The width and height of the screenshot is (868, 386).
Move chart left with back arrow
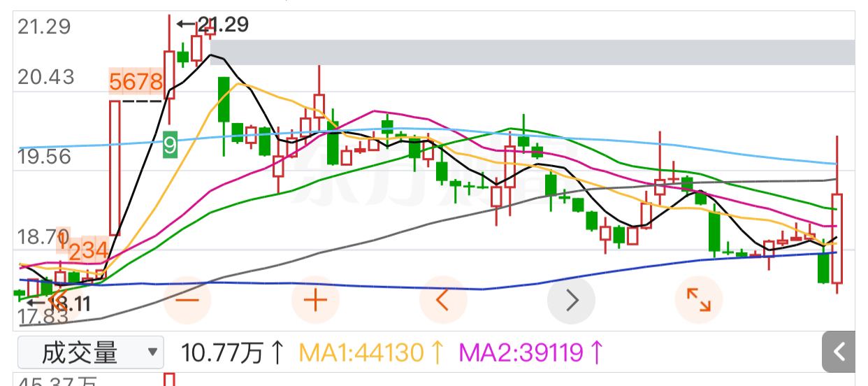click(443, 301)
